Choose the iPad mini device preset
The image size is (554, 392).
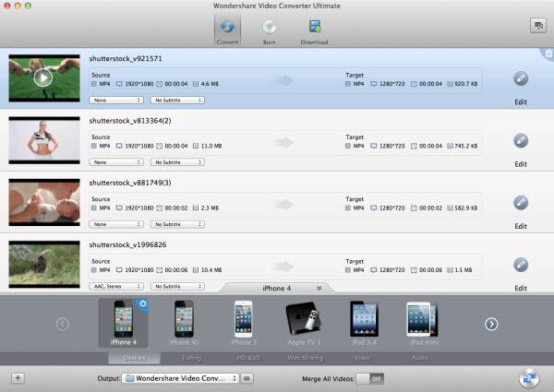click(x=424, y=323)
